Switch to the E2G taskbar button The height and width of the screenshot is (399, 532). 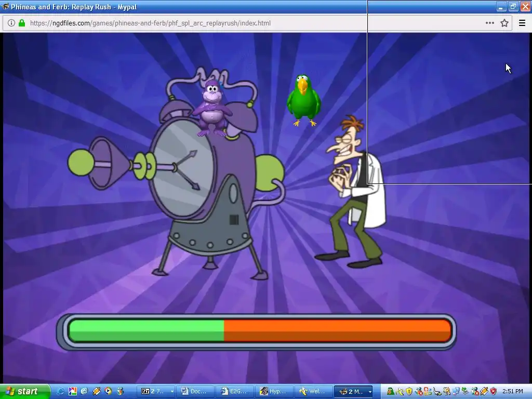point(234,392)
